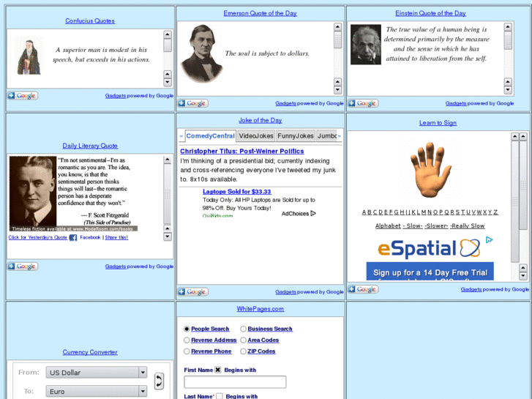Click the Slower speed link
Image resolution: width=532 pixels, height=399 pixels.
pos(436,225)
